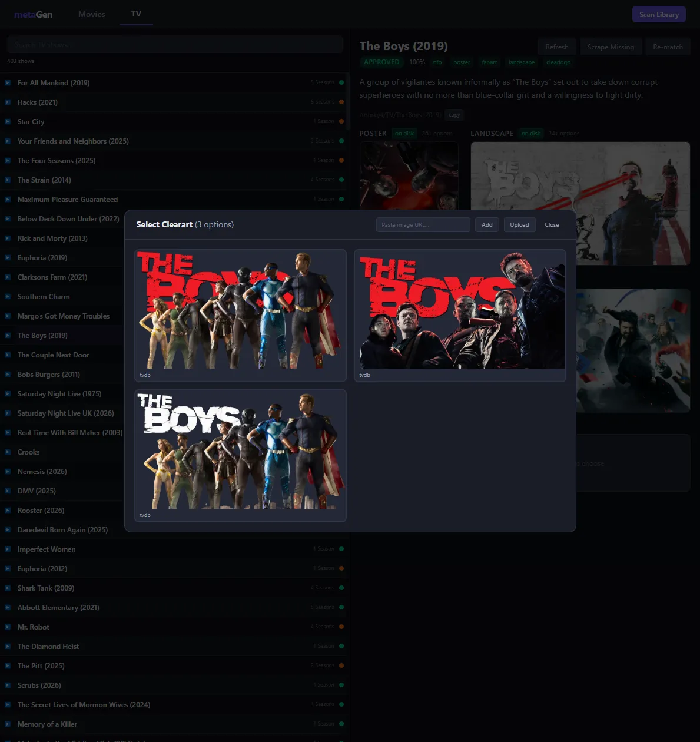Click play icon beside Hacks (2021)
700x742 pixels.
tap(8, 102)
